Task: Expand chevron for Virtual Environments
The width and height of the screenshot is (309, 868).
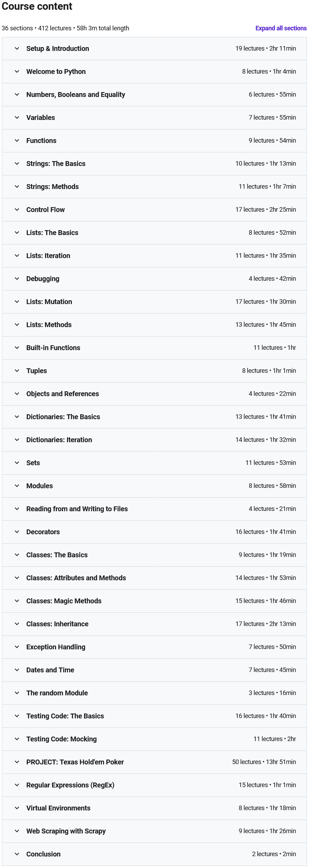Action: [x=17, y=808]
